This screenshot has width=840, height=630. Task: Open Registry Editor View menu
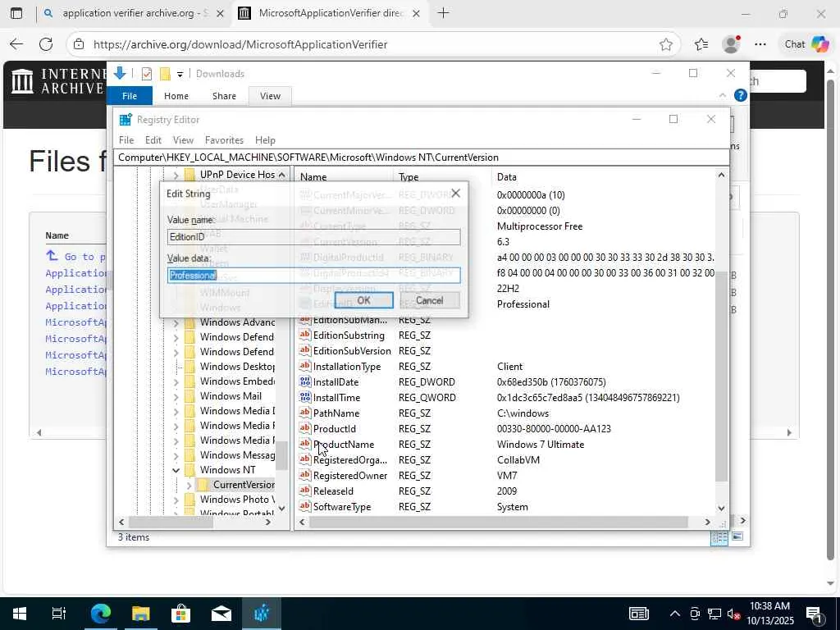tap(183, 139)
